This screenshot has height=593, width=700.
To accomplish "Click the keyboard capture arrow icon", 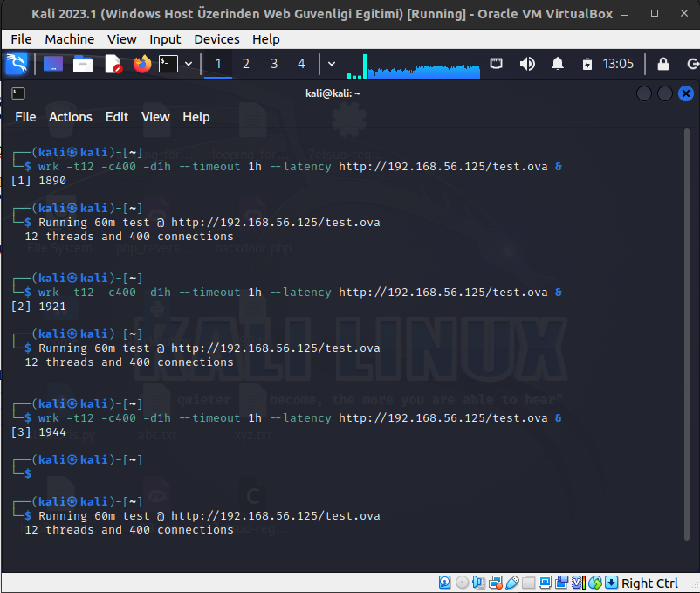I will click(612, 583).
